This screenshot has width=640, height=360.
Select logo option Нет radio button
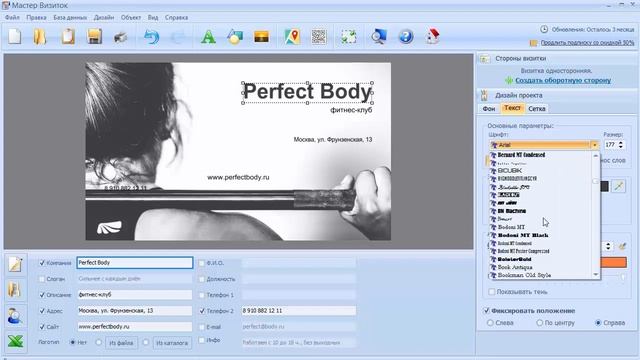[x=73, y=342]
